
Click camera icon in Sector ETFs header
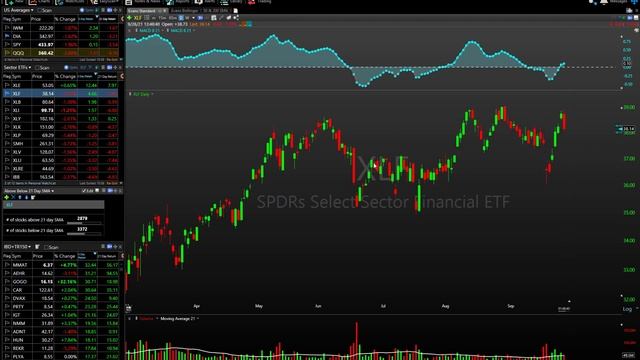pyautogui.click(x=109, y=67)
